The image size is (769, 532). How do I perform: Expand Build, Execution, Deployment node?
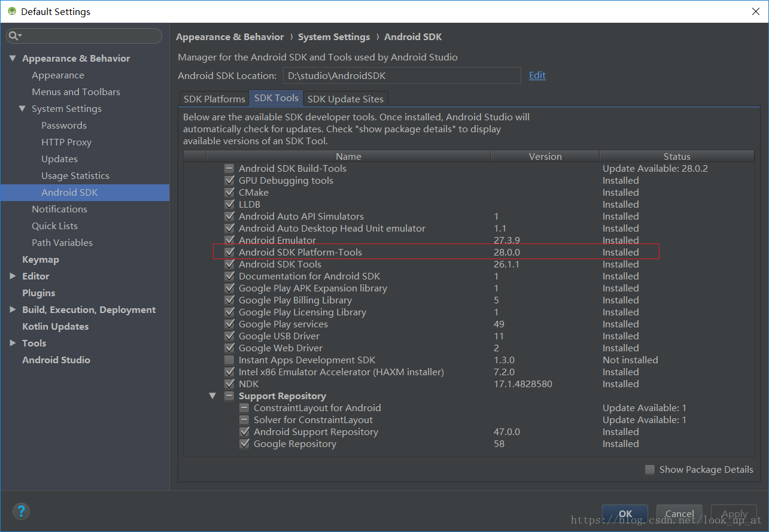[x=13, y=310]
